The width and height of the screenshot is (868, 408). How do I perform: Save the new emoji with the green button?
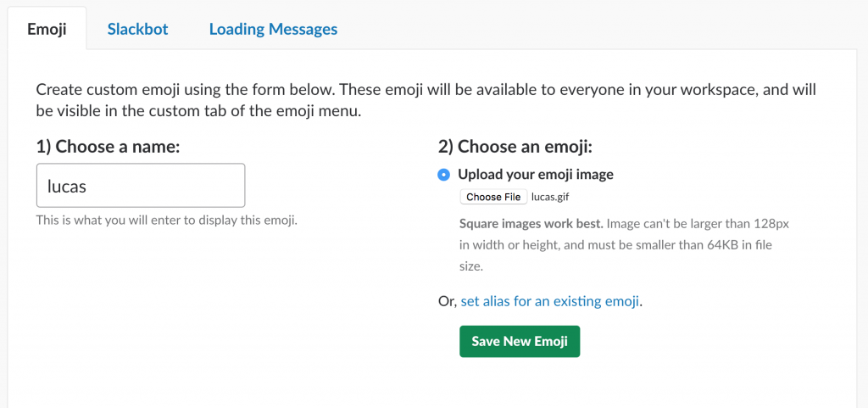(520, 342)
